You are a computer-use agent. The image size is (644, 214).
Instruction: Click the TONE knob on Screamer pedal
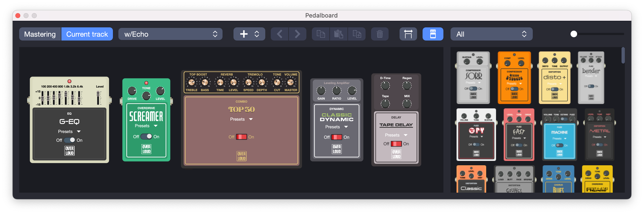146,96
